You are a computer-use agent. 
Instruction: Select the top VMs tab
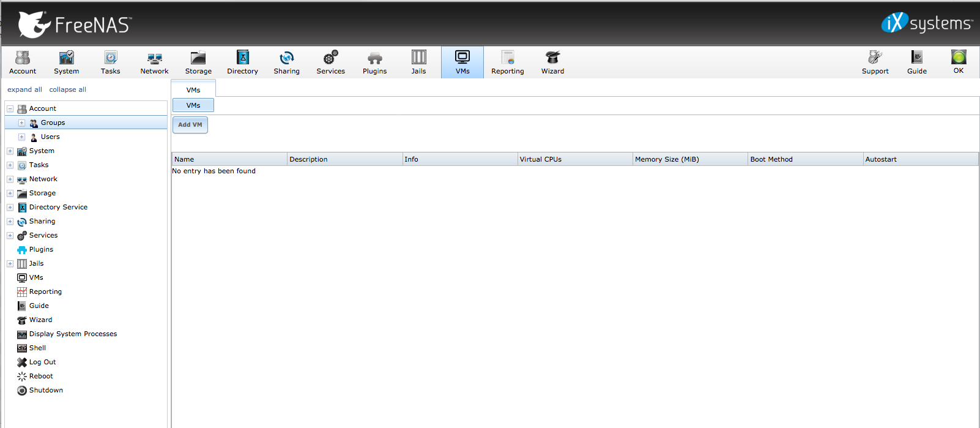click(x=193, y=89)
